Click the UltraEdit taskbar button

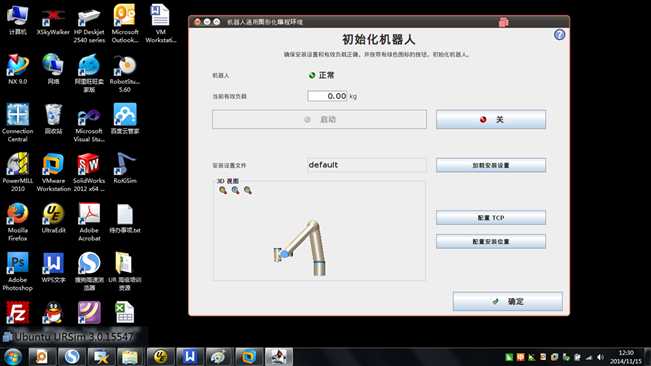(161, 357)
